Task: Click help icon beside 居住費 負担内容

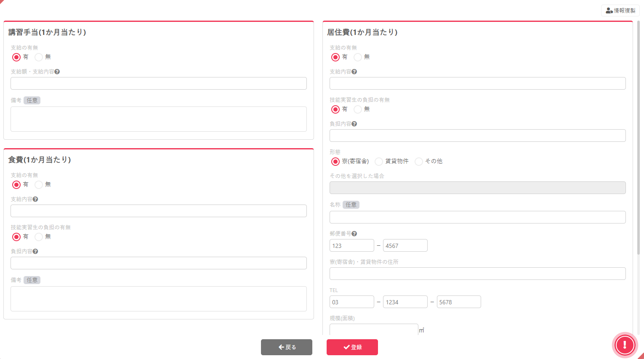Action: [x=354, y=124]
